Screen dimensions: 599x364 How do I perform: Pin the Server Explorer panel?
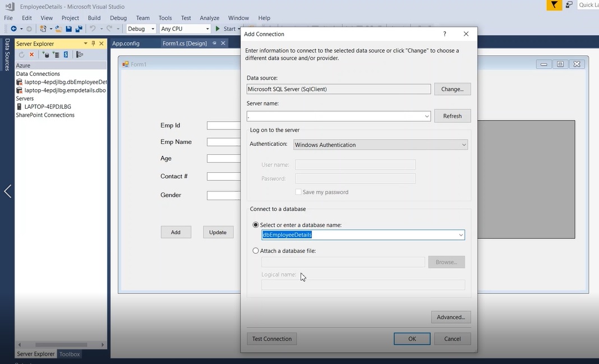pos(93,44)
